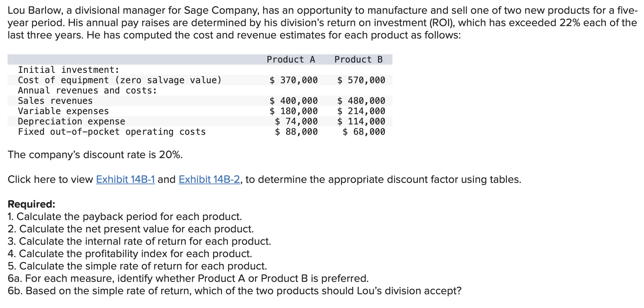Click Product B's $114,000 depreciation expense
This screenshot has width=644, height=308.
point(361,121)
